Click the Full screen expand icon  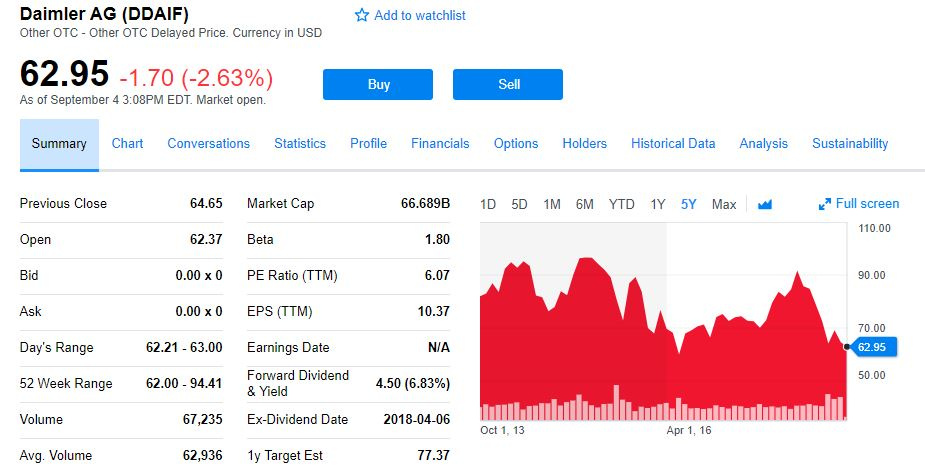point(825,204)
